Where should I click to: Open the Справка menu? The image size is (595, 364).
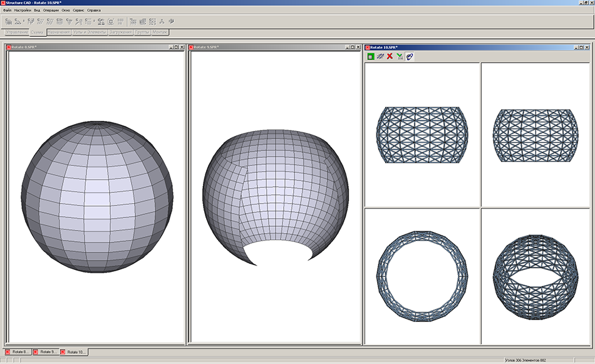(x=93, y=11)
